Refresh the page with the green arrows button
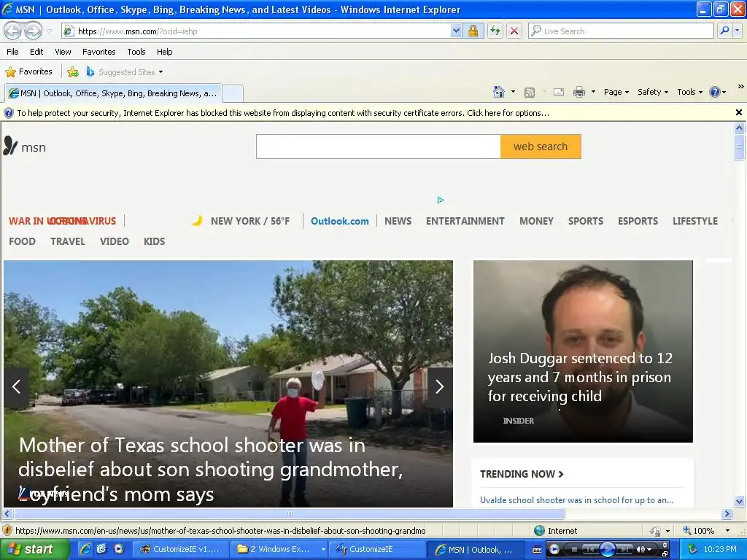The height and width of the screenshot is (560, 747). click(495, 31)
